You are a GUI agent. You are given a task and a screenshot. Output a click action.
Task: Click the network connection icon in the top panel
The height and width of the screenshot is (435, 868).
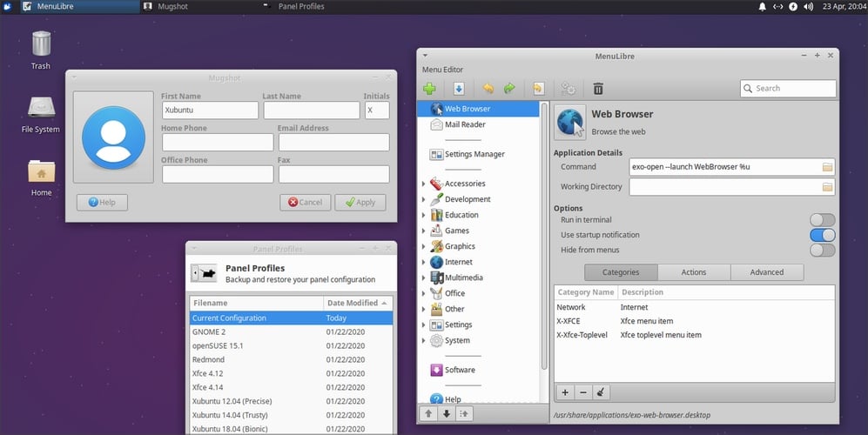tap(777, 7)
